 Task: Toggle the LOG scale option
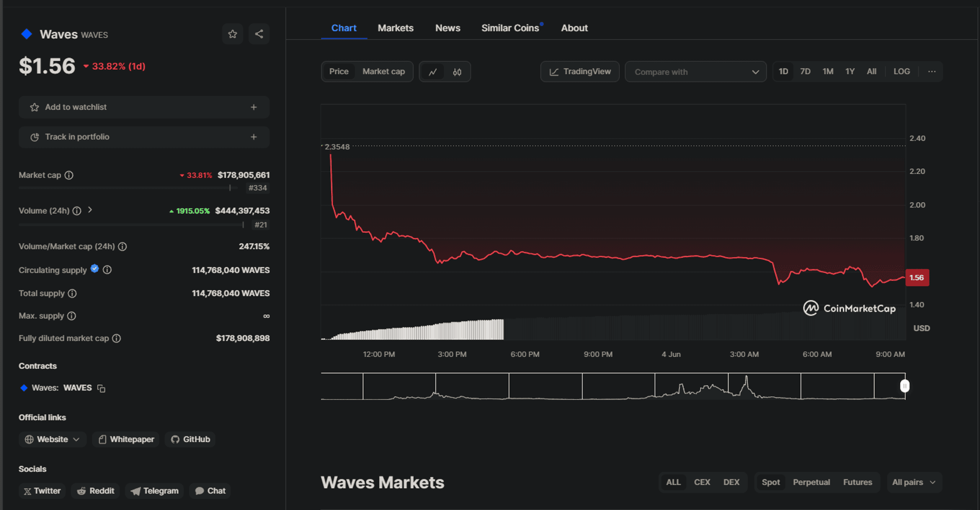click(902, 71)
